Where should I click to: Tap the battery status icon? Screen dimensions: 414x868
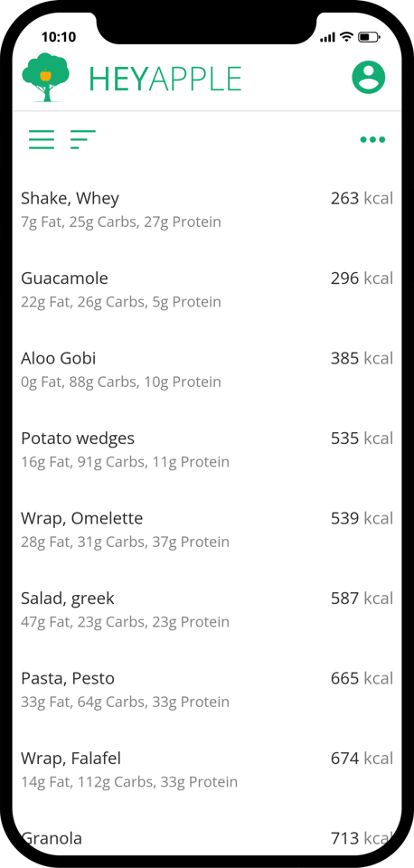(x=368, y=37)
